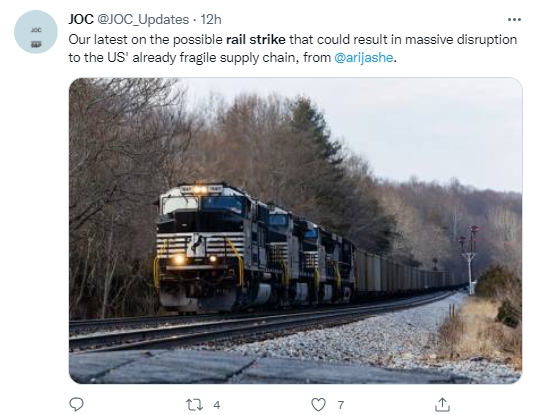Open the @arijashe mention link
This screenshot has width=537, height=415.
click(363, 57)
